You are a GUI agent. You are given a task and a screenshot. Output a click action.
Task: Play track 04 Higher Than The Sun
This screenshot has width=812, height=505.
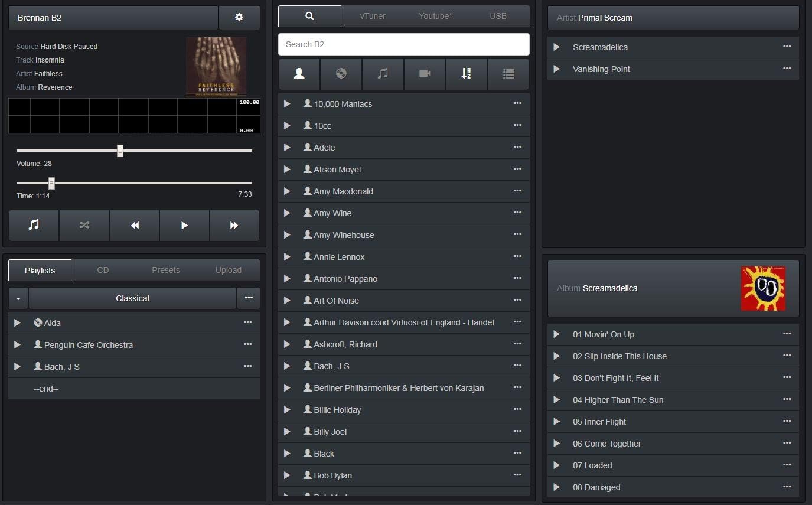tap(556, 400)
